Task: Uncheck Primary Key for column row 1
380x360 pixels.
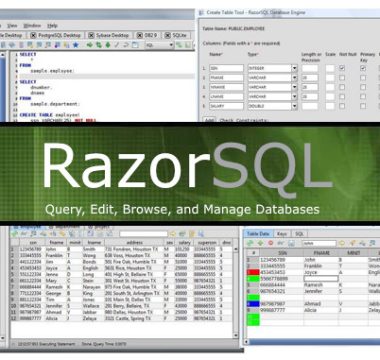Action: (x=363, y=68)
